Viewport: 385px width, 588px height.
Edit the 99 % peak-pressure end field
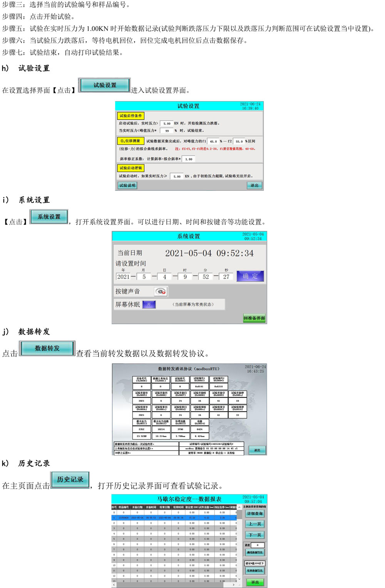(166, 131)
